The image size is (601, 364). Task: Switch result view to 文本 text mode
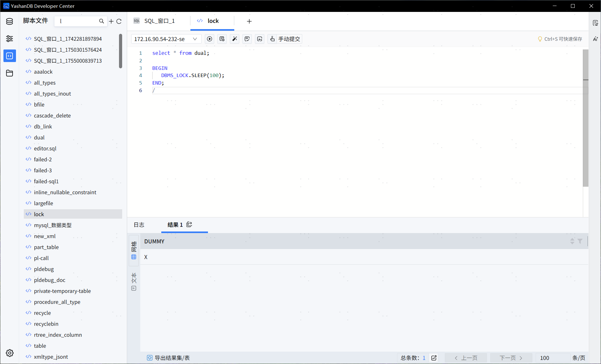[134, 281]
